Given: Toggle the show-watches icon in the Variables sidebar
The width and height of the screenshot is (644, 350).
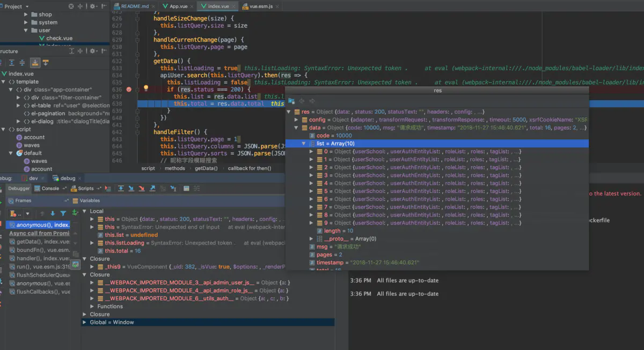Looking at the screenshot, I should coord(76,264).
